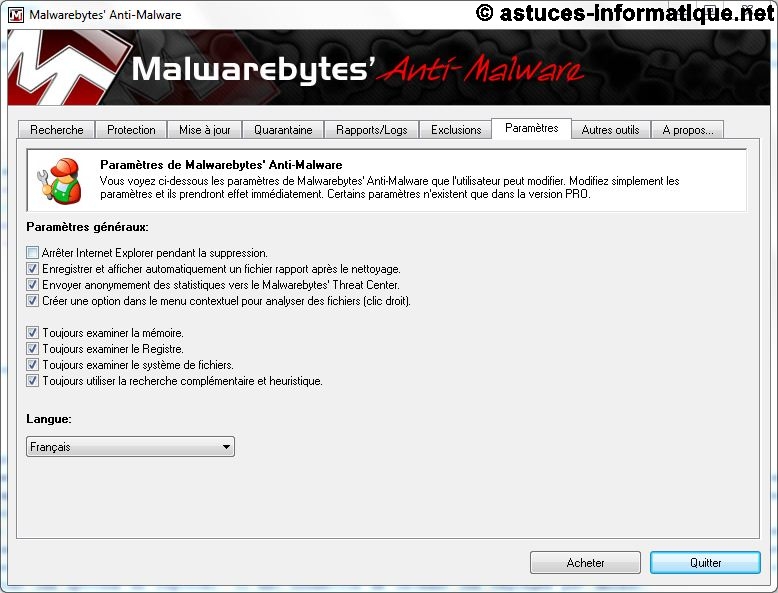View the Rapports/Logs tab
778x593 pixels.
coord(371,130)
